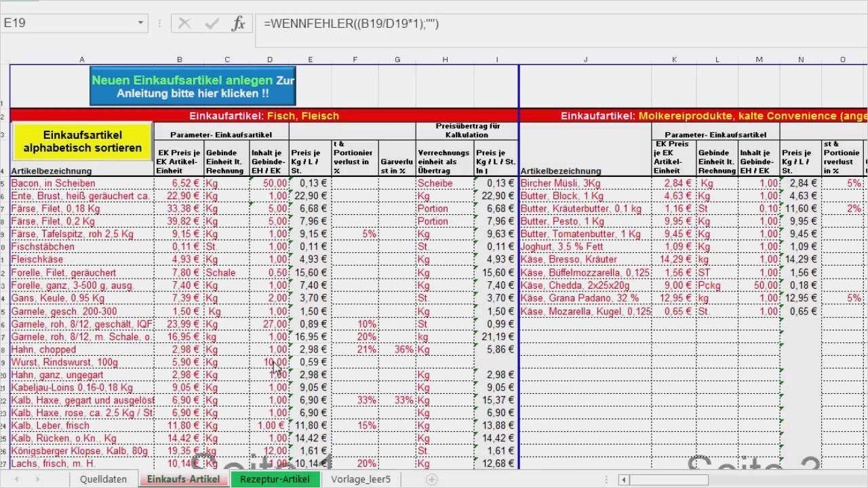
Task: Click the confirm checkmark icon in formula bar
Action: click(212, 24)
